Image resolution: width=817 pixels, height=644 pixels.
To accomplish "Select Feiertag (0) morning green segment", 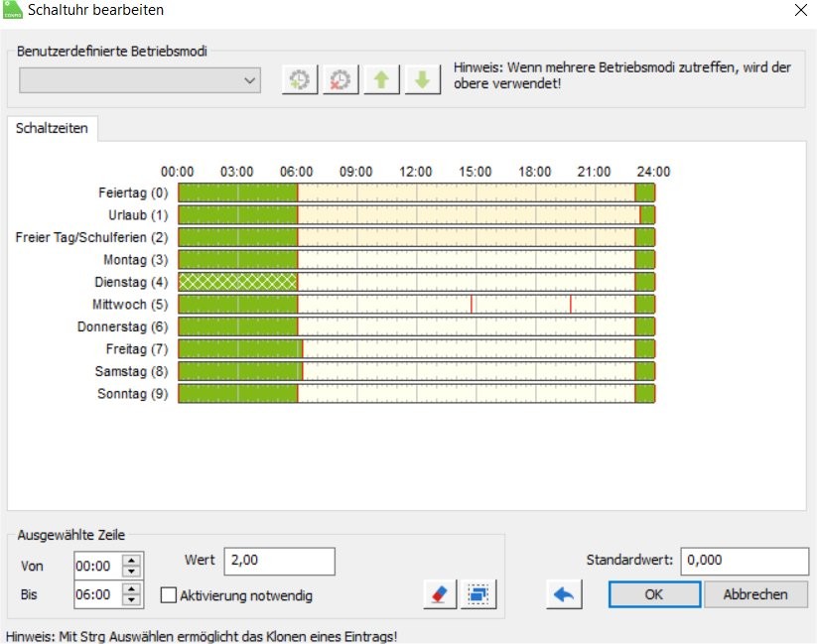I will (x=238, y=193).
